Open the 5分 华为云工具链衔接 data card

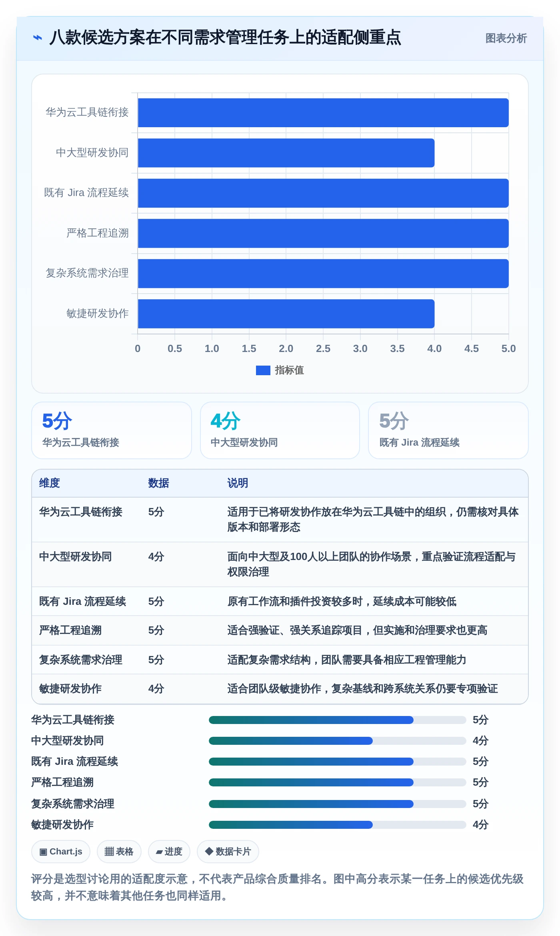point(112,430)
